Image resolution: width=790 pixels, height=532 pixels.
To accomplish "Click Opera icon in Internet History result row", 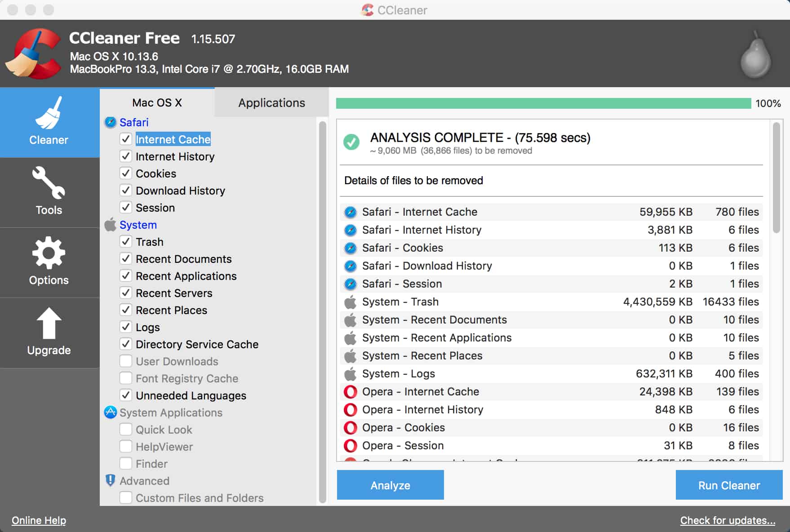I will point(351,410).
